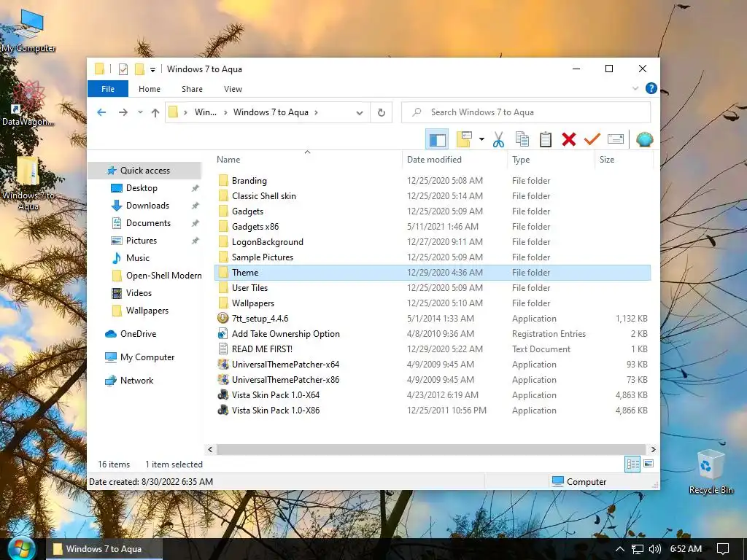The height and width of the screenshot is (560, 747).
Task: Click the Win... breadcrumb segment
Action: pos(205,112)
